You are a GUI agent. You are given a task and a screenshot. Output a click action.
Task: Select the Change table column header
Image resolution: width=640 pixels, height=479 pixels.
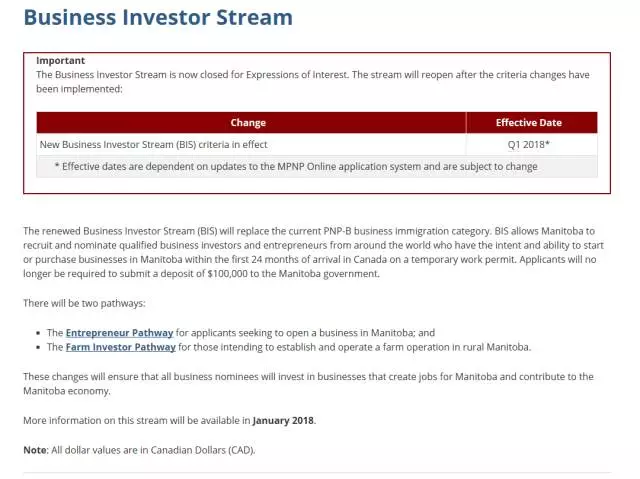248,123
